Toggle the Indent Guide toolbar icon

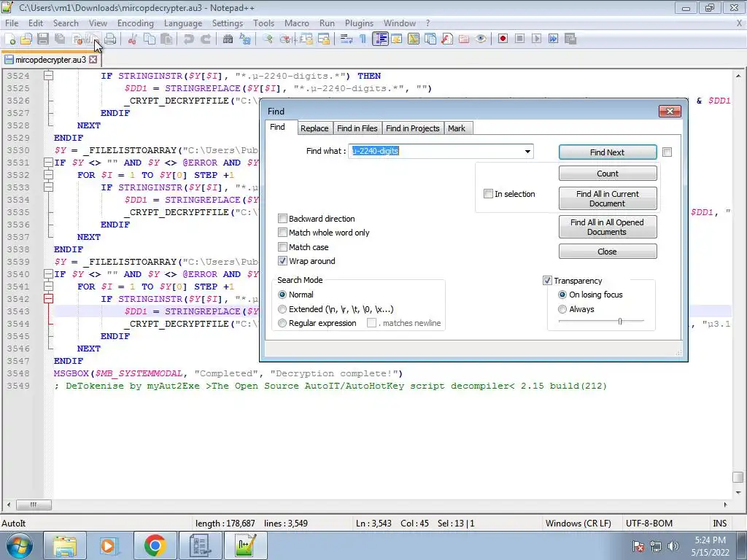pos(380,39)
